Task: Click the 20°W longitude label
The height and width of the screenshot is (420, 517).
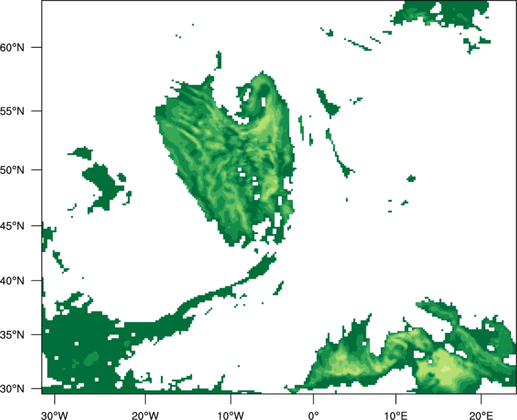Action: [145, 415]
